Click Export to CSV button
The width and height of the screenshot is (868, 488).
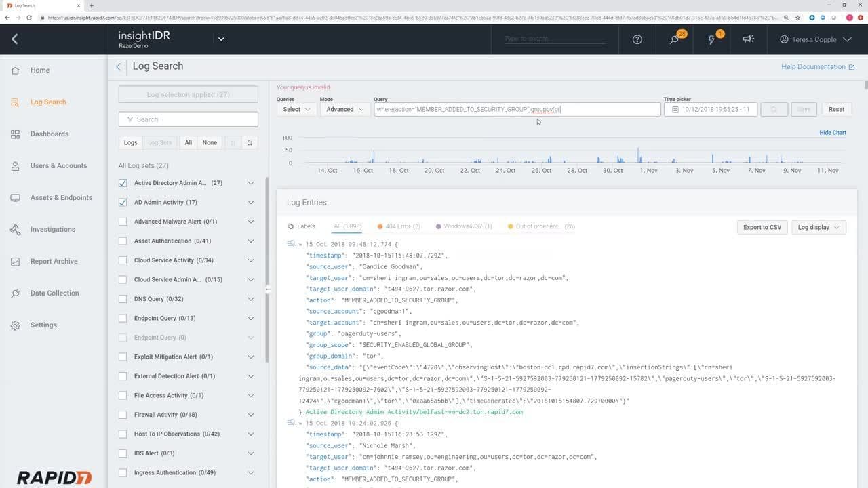tap(762, 227)
